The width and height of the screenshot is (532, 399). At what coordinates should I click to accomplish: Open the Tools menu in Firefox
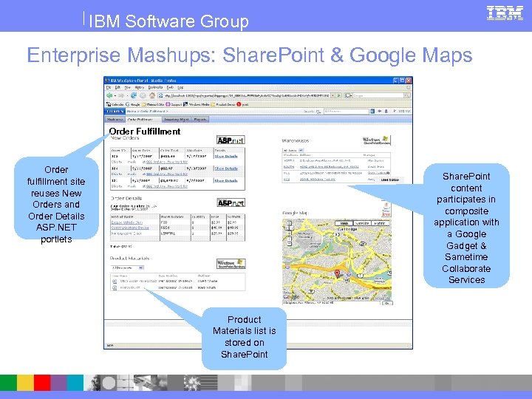pos(170,87)
